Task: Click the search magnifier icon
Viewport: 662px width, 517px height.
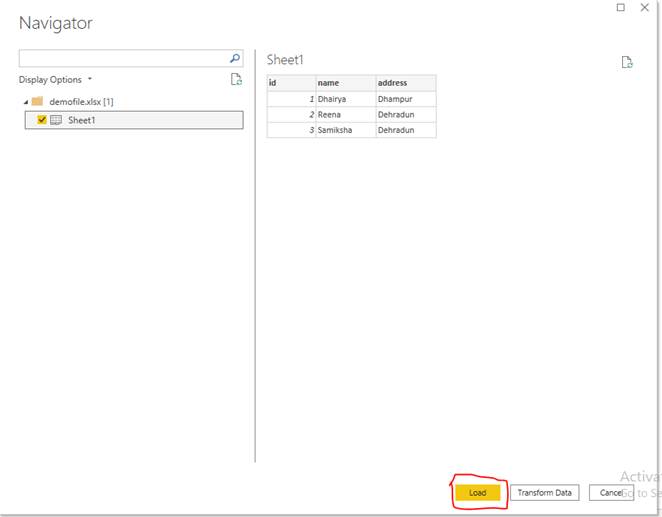Action: pyautogui.click(x=235, y=58)
